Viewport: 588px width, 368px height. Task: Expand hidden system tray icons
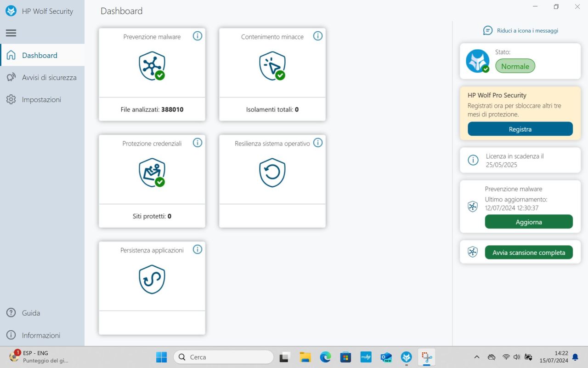pyautogui.click(x=476, y=357)
